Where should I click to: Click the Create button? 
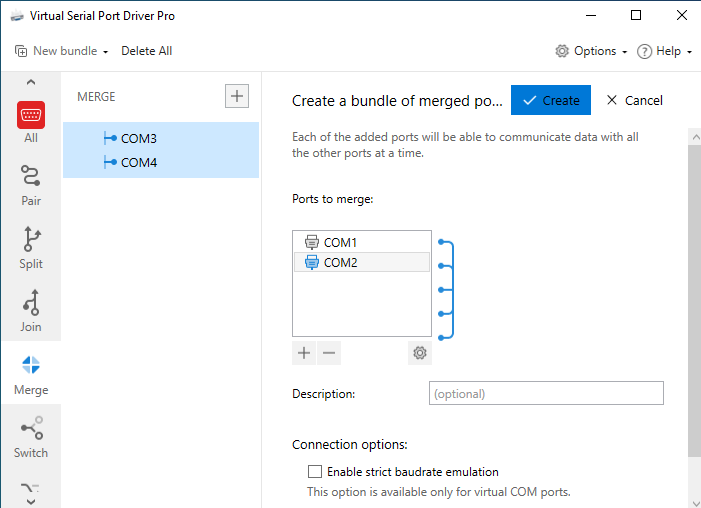click(x=551, y=100)
